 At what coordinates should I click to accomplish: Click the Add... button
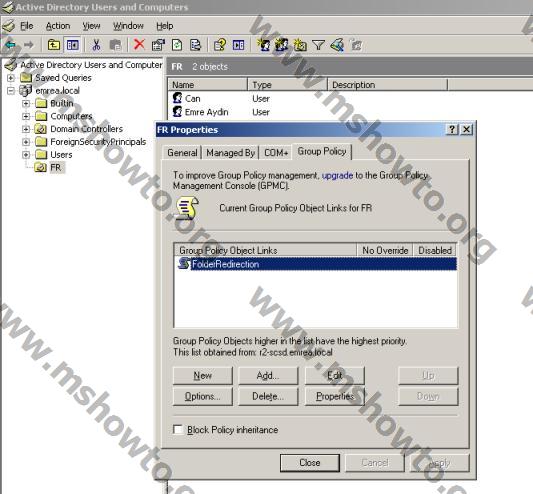pos(268,376)
